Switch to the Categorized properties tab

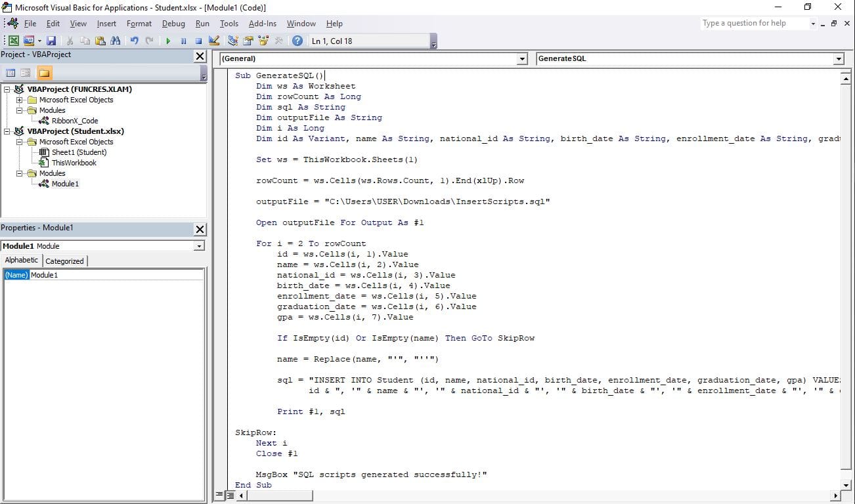pos(64,261)
